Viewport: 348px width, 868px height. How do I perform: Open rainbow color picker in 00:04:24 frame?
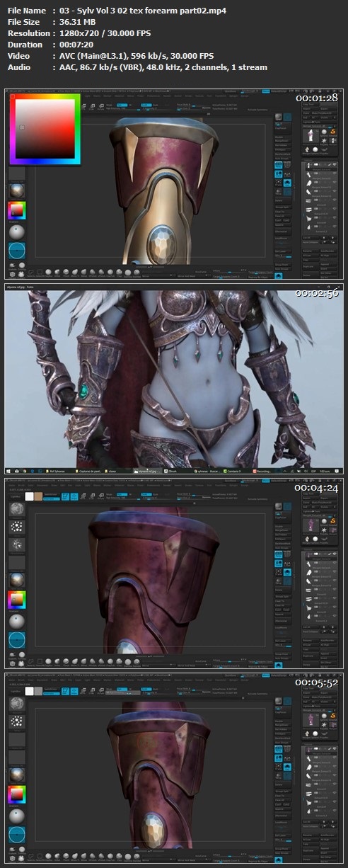(x=16, y=600)
